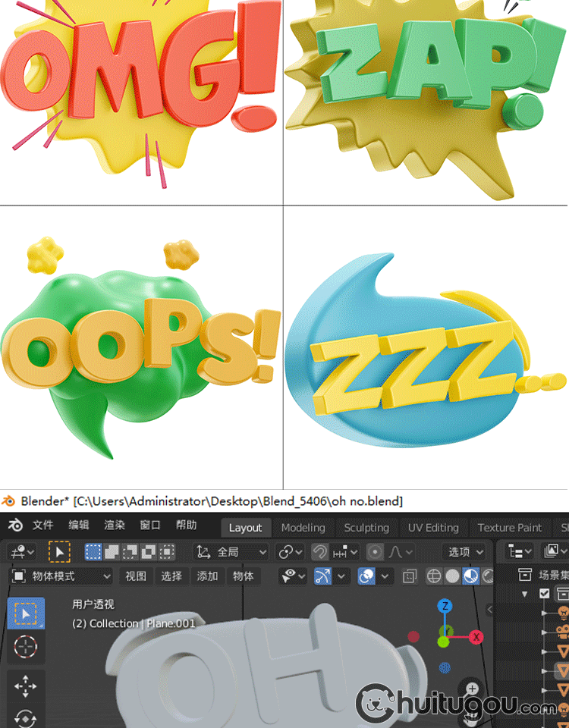Viewport: 569px width, 728px height.
Task: Select the Cursor tool in the toolbar
Action: (x=26, y=647)
